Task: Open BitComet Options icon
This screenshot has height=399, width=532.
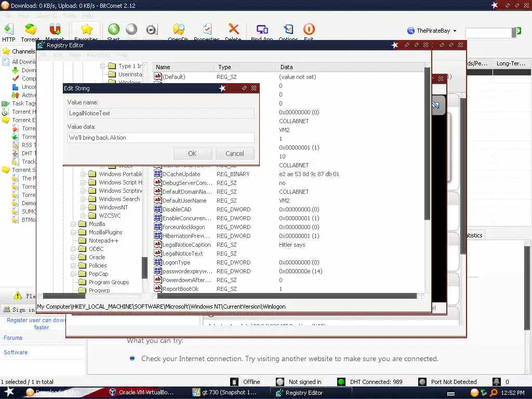Action: (x=288, y=29)
